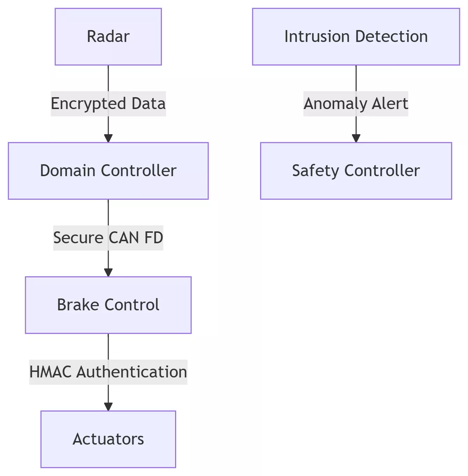Click the Domain Controller box
Image resolution: width=468 pixels, height=476 pixels.
[x=108, y=171]
